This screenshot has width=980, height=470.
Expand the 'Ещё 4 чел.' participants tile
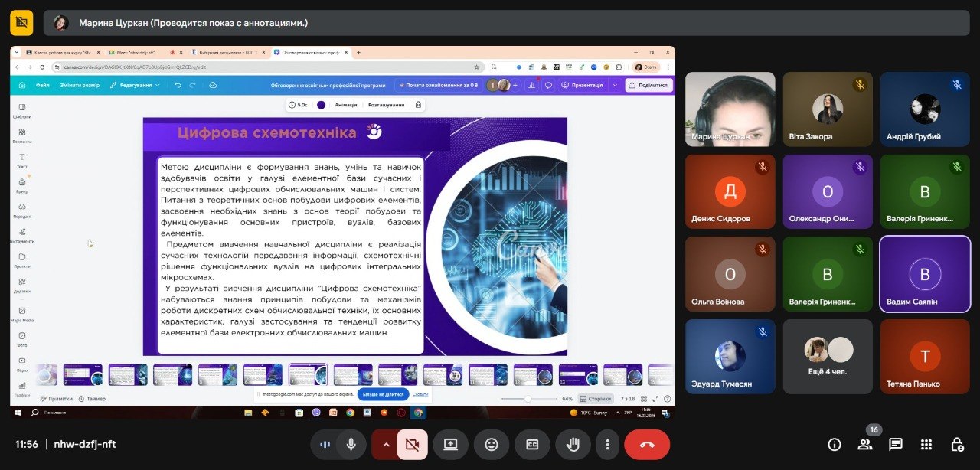828,356
